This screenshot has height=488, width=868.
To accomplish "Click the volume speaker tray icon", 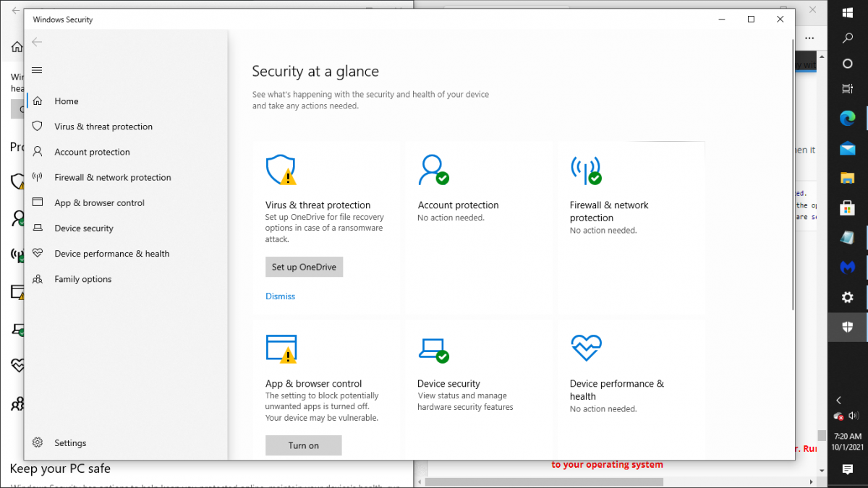I will click(x=854, y=416).
